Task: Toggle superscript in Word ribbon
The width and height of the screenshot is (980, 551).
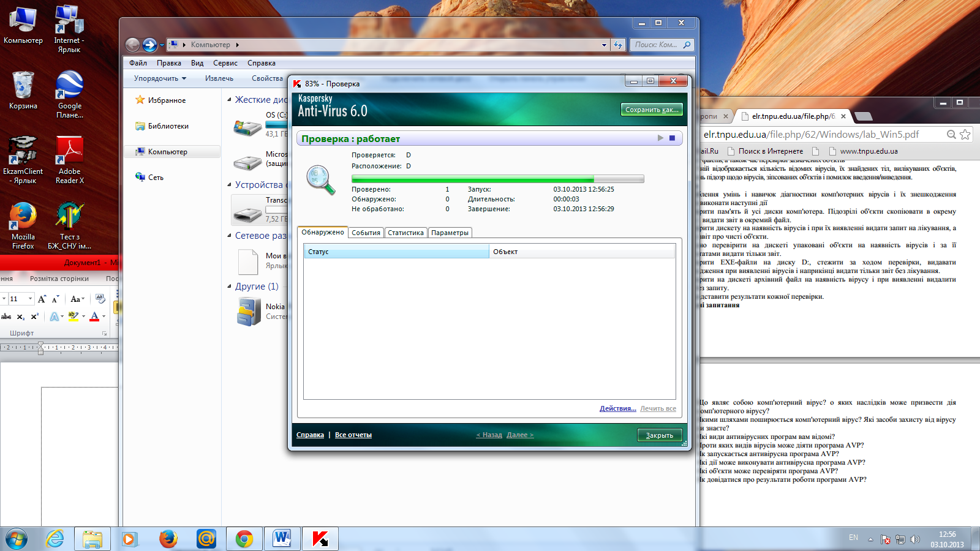Action: coord(34,317)
